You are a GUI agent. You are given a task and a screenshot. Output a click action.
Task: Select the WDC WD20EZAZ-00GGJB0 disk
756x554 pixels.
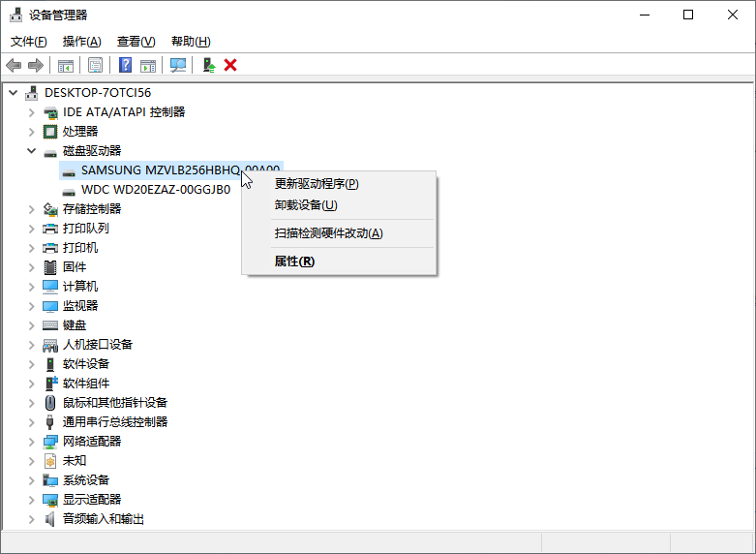click(x=156, y=190)
